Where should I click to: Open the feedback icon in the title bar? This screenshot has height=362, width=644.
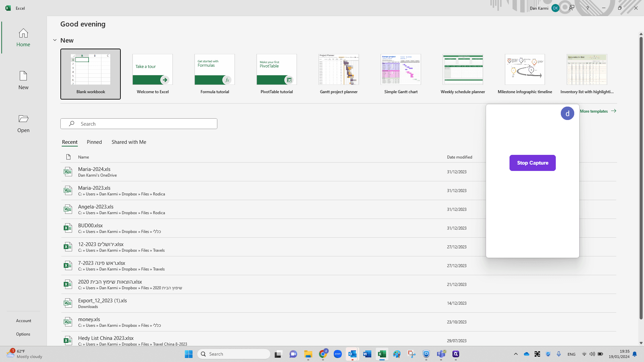(x=572, y=8)
